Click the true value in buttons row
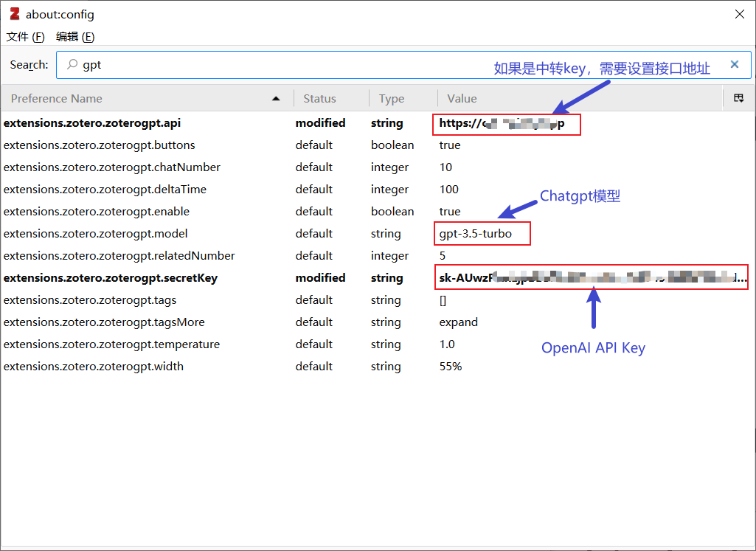Image resolution: width=756 pixels, height=551 pixels. point(450,145)
